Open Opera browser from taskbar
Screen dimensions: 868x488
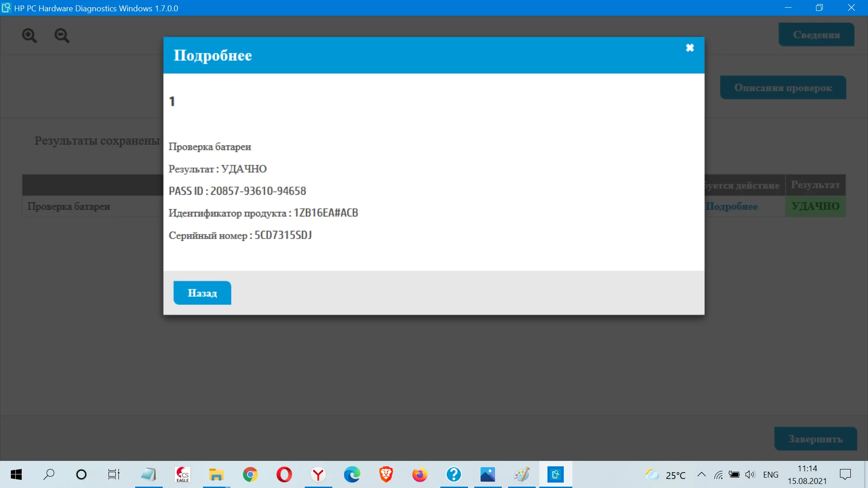[284, 474]
